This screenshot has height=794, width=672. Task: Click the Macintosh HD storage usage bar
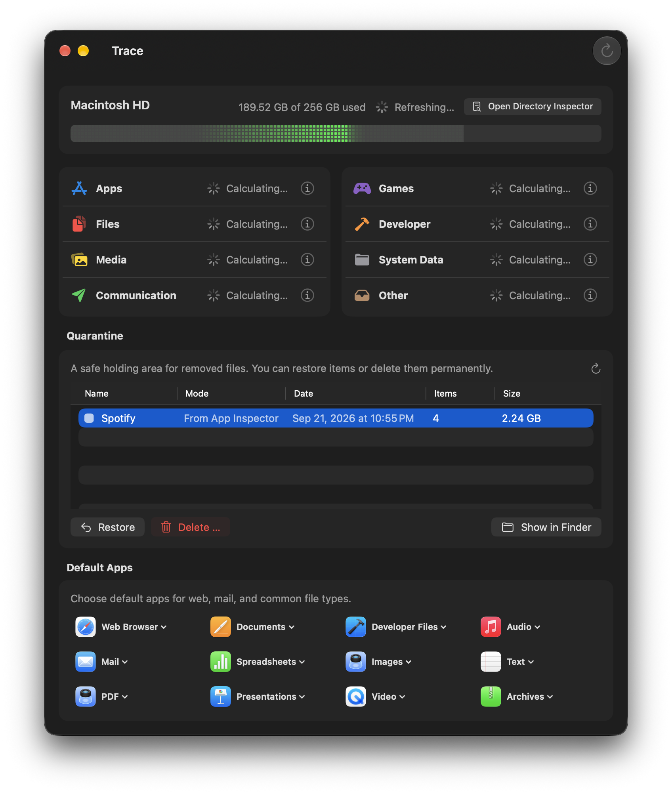pos(336,134)
